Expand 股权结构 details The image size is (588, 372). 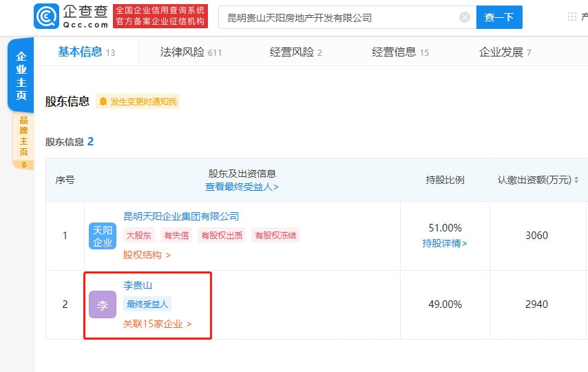pyautogui.click(x=147, y=255)
